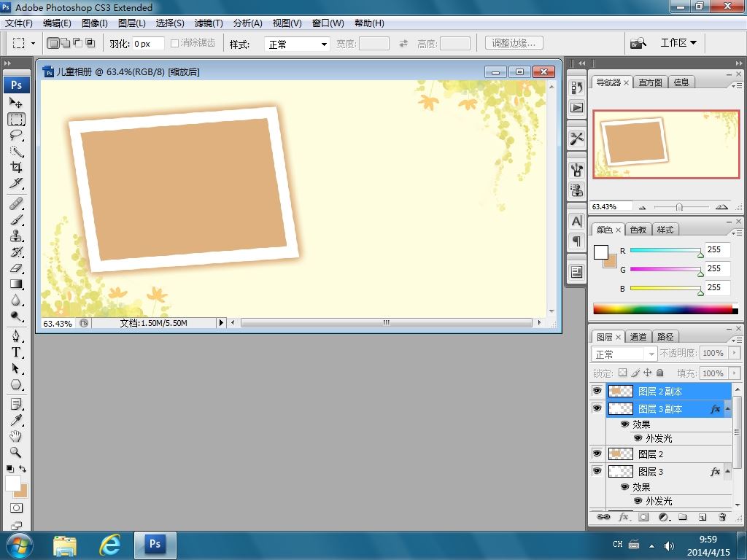Select the Dodge tool

[x=16, y=316]
